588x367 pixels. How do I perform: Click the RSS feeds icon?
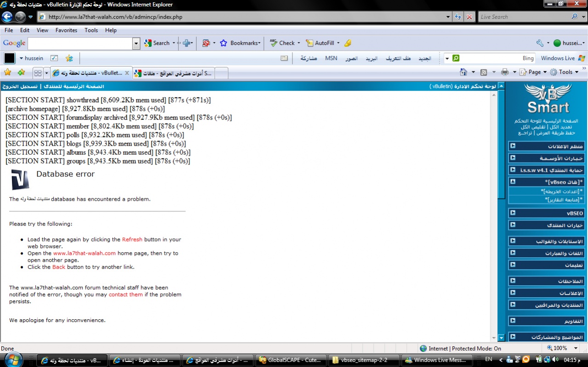coord(484,72)
